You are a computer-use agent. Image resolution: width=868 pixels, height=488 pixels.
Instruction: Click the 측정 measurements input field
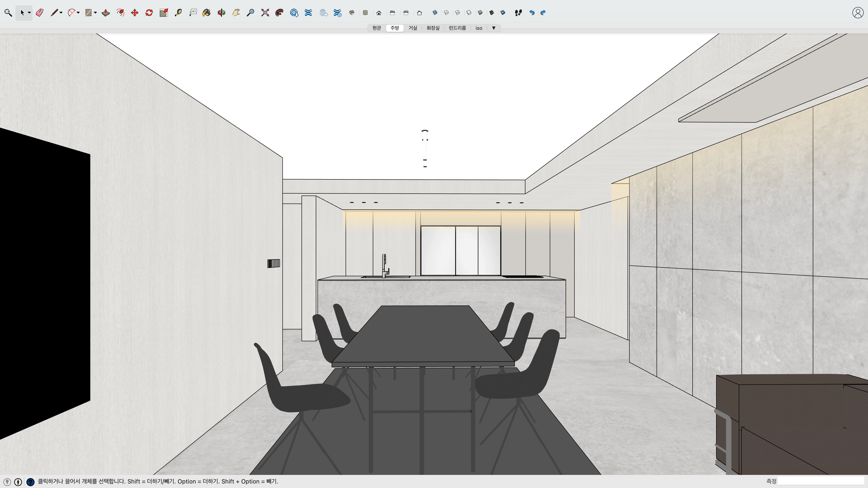coord(821,481)
